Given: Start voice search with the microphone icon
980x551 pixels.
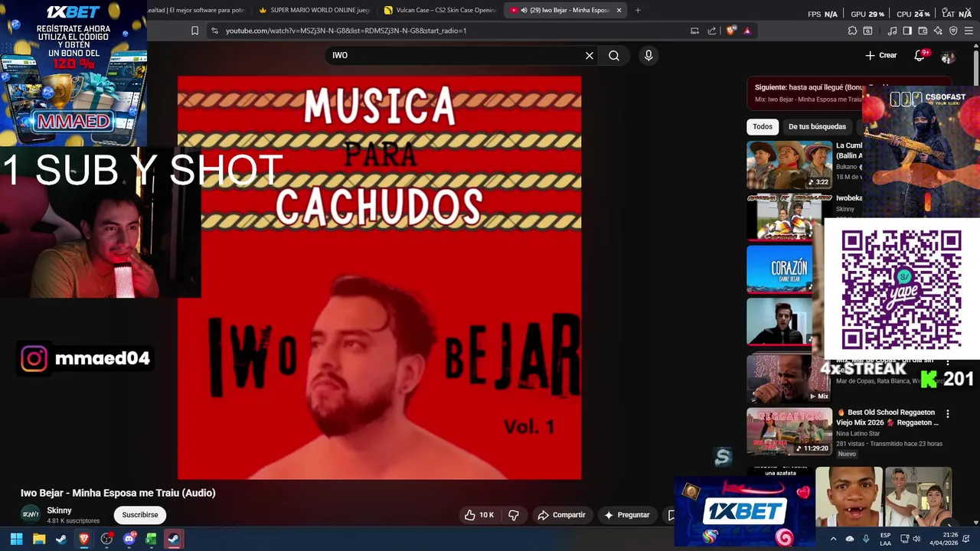Looking at the screenshot, I should tap(648, 55).
